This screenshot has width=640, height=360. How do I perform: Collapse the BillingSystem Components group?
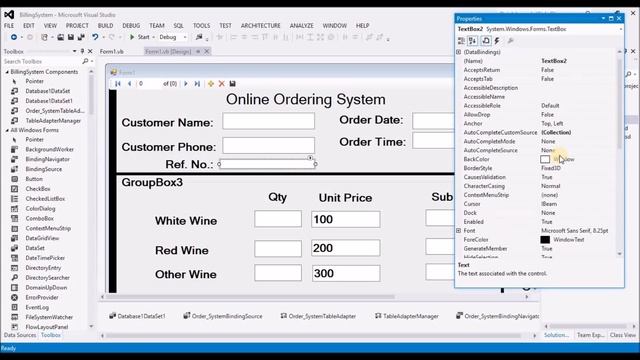tap(7, 72)
